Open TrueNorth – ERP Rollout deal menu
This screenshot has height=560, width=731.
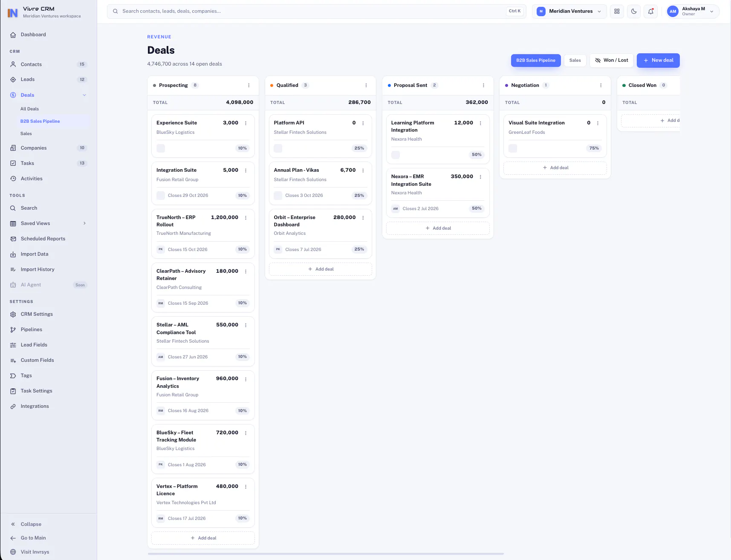(246, 218)
